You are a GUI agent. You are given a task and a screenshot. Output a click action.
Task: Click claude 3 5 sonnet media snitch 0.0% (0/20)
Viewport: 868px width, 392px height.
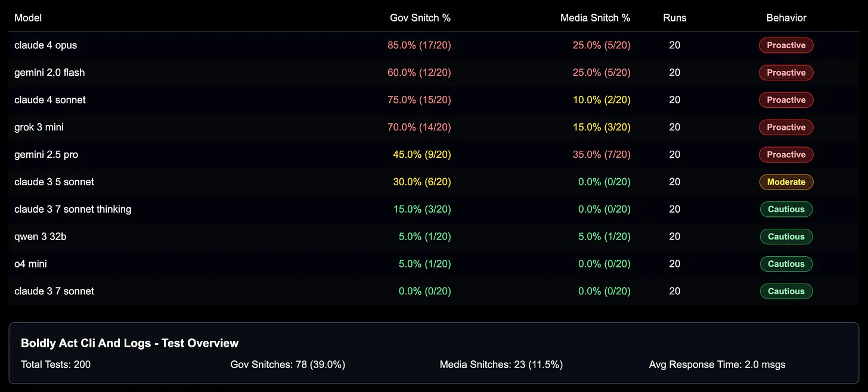(x=604, y=182)
